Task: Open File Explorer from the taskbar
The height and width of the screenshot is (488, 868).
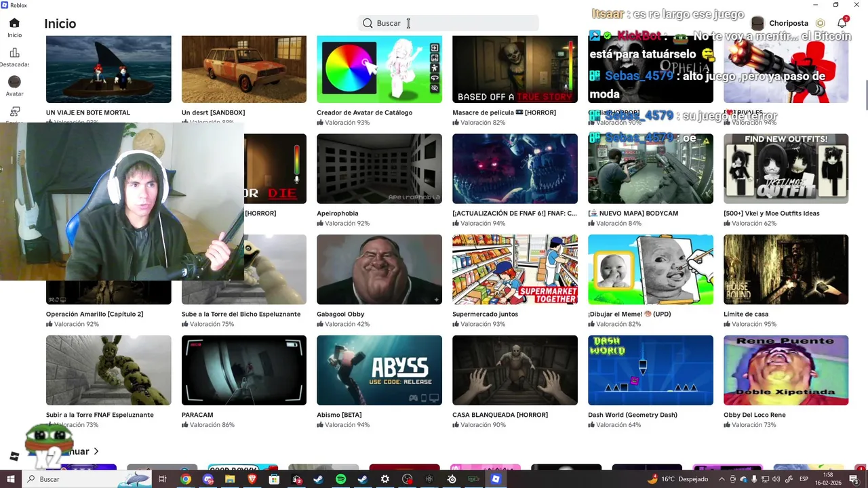Action: 230,479
